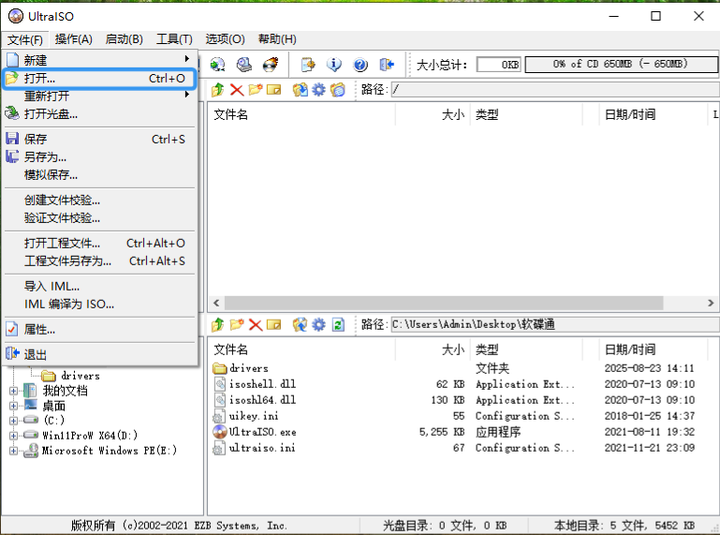Open the 启动(B) menu
The width and height of the screenshot is (720, 535).
[x=124, y=39]
